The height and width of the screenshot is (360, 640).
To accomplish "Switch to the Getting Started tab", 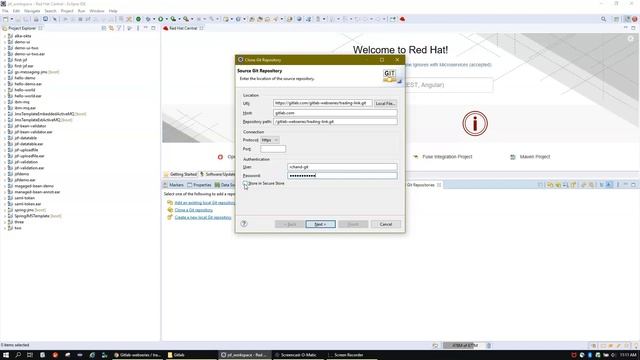I will pos(180,174).
